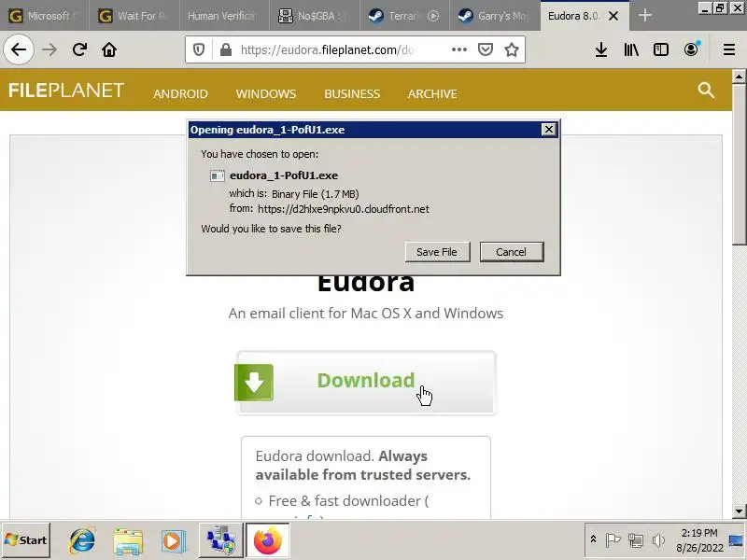
Task: Open Action Center flag icon
Action: tap(613, 540)
